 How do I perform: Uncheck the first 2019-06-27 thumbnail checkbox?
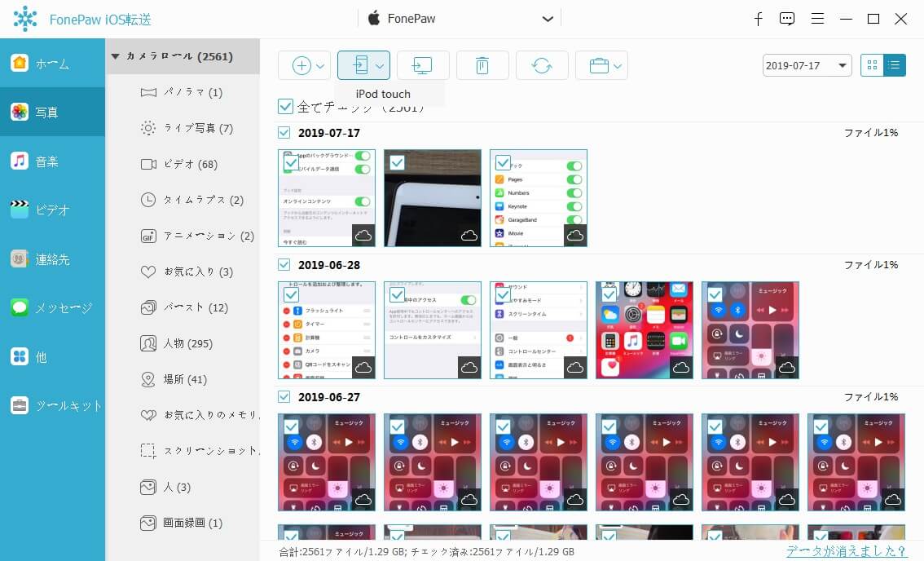click(291, 426)
